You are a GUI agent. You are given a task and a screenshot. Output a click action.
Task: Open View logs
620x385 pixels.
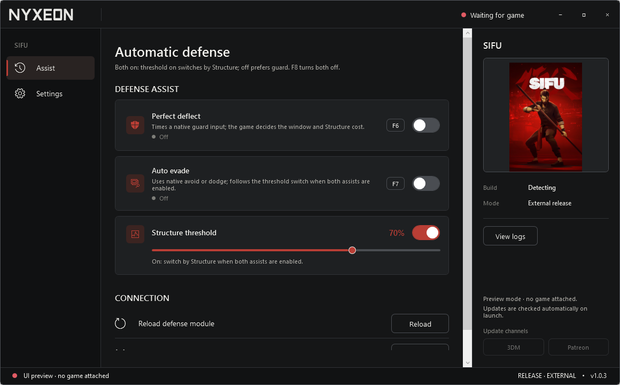click(510, 236)
